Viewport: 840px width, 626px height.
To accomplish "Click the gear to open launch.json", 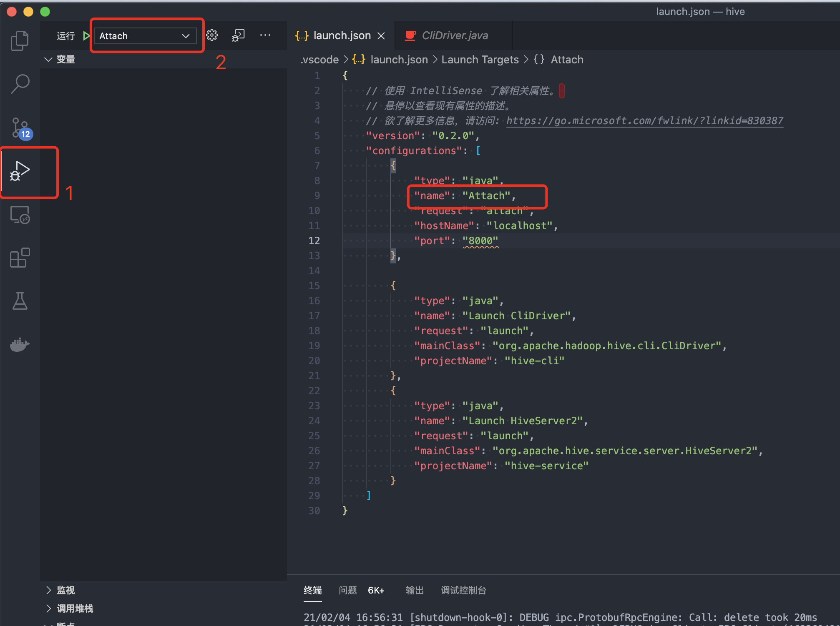I will pos(212,35).
